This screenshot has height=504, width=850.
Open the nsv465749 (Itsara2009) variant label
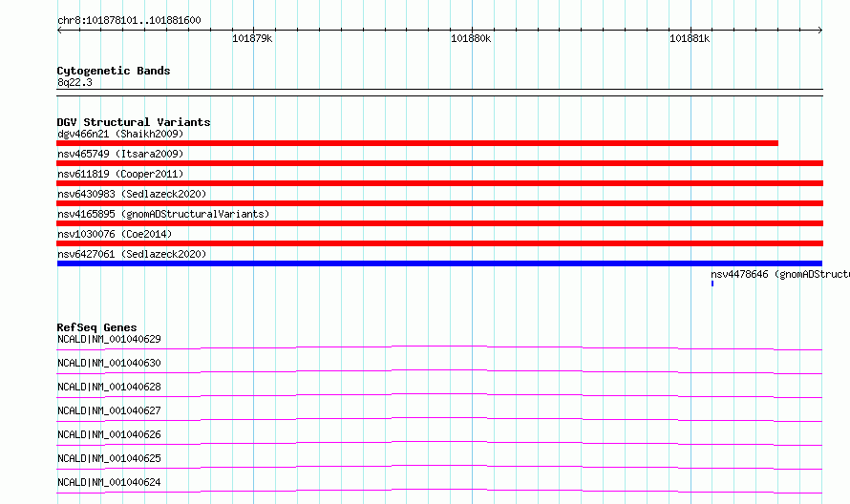pyautogui.click(x=120, y=154)
